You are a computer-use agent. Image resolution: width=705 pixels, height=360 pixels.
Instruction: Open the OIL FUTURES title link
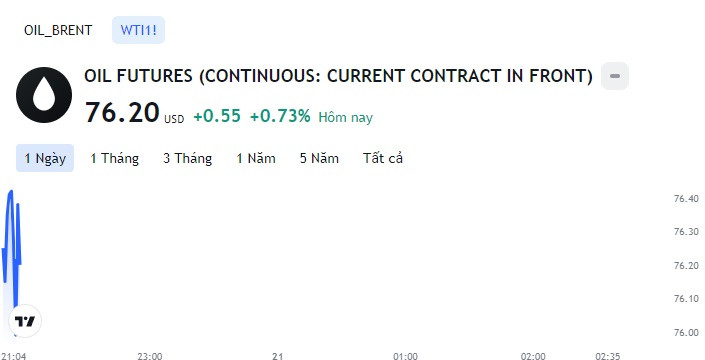click(x=338, y=76)
